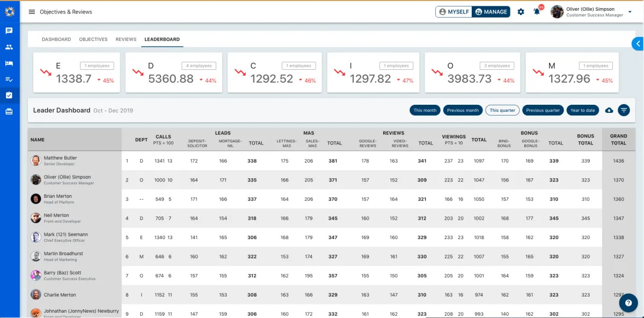Viewport: 644px width, 318px height.
Task: Click the Objectives & Reviews page title
Action: click(65, 12)
